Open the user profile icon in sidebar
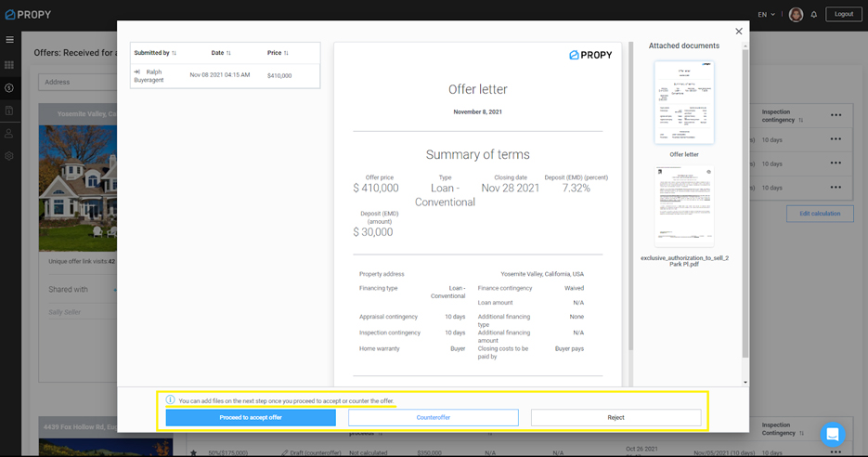This screenshot has width=868, height=457. 10,134
